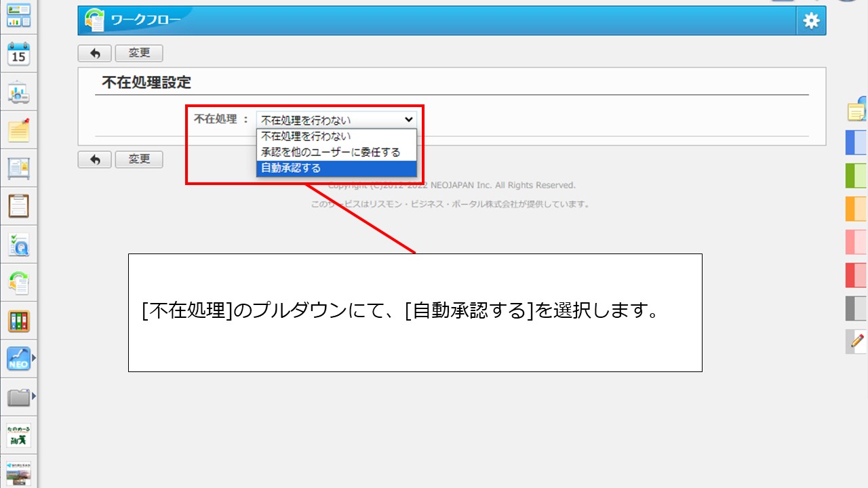Click the 変更 button below the panel
Screen dimensions: 868x488
click(139, 159)
